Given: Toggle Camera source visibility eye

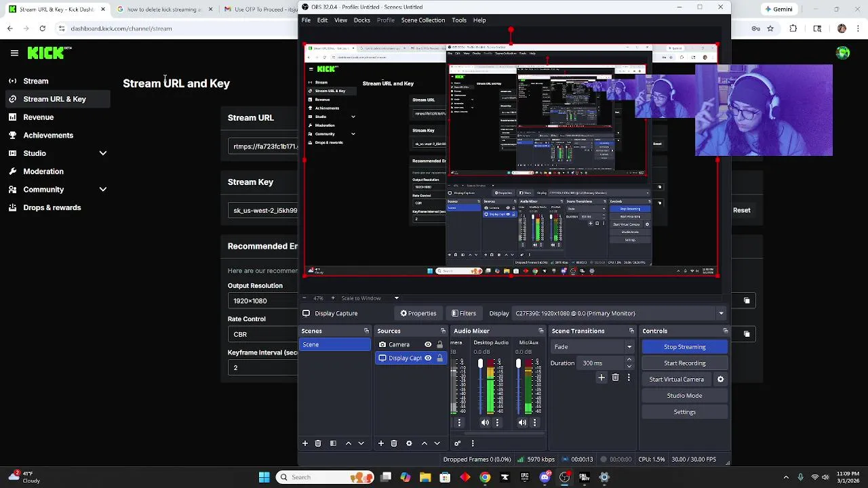Looking at the screenshot, I should (x=428, y=344).
